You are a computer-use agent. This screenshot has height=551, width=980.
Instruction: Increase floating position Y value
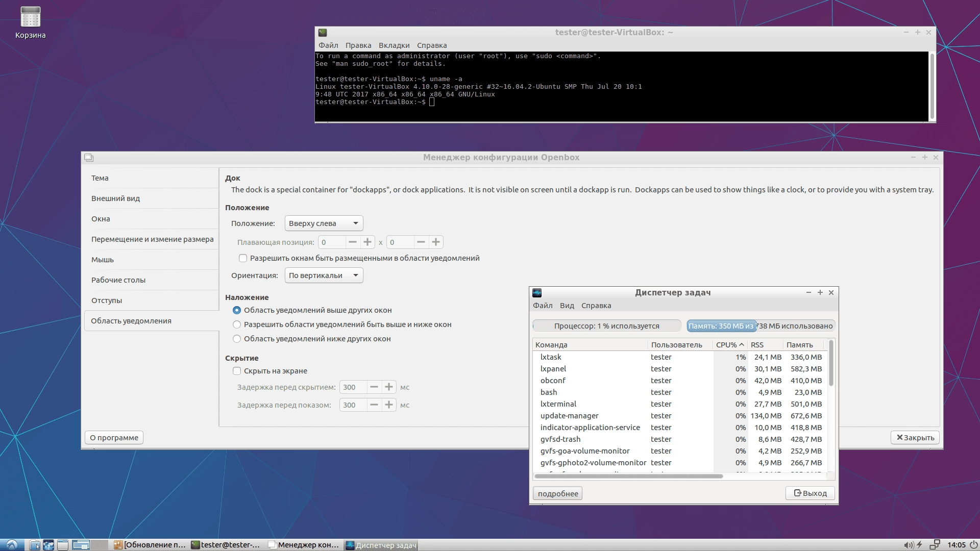[436, 242]
